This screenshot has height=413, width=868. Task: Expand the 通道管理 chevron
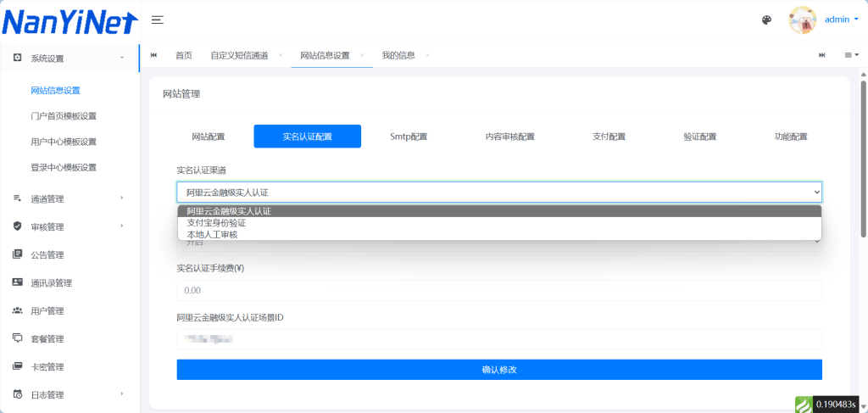point(122,198)
